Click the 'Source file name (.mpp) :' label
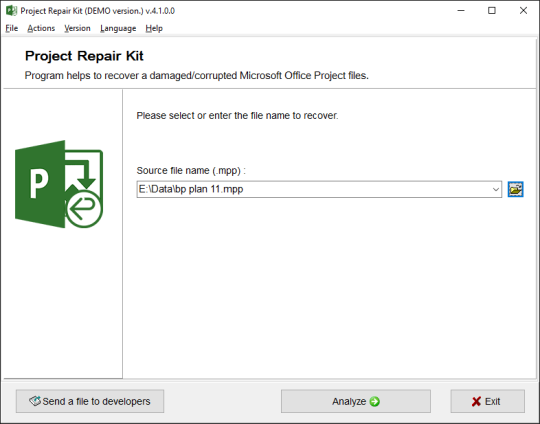This screenshot has width=540, height=424. tap(191, 170)
